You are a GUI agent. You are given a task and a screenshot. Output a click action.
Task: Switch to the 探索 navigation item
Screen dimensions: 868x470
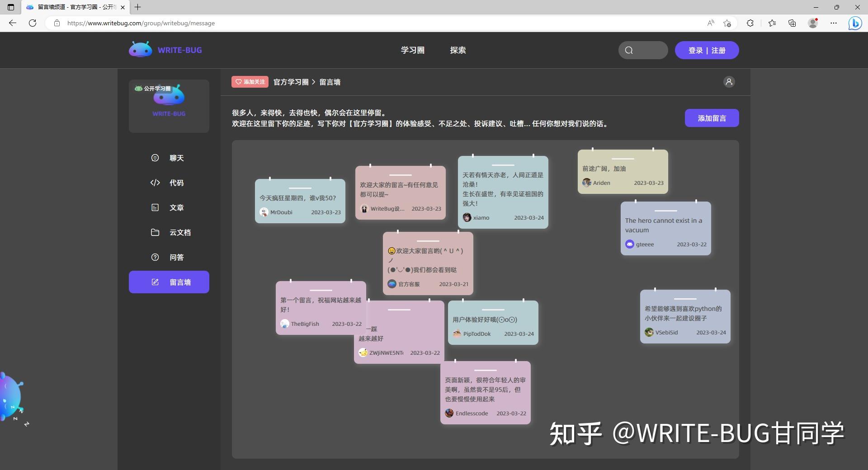click(x=459, y=50)
